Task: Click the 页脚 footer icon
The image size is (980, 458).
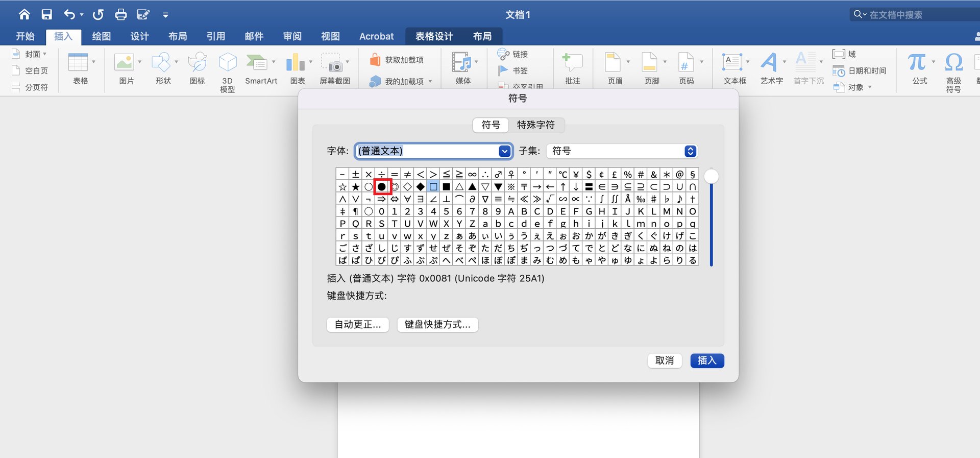Action: [x=649, y=62]
